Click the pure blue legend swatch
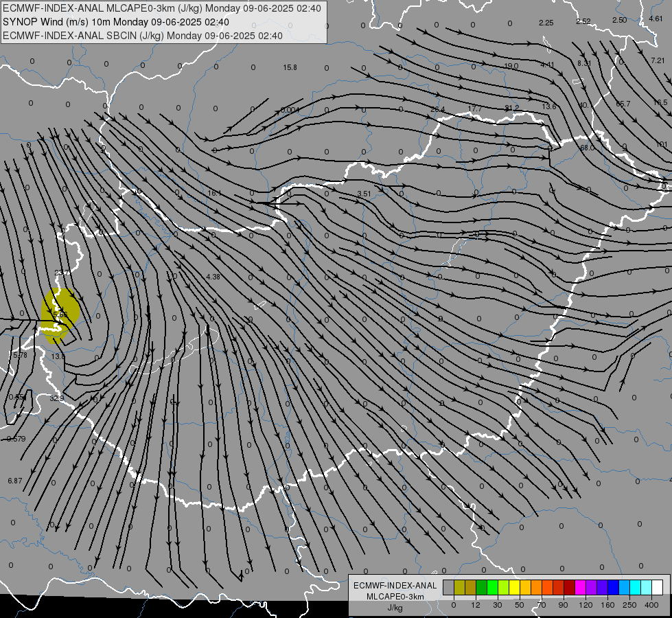672x618 pixels. pos(614,588)
